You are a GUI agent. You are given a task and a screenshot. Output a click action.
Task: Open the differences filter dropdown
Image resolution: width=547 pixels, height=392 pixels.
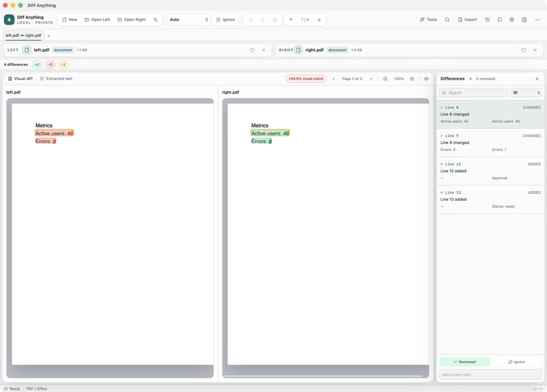pyautogui.click(x=526, y=92)
